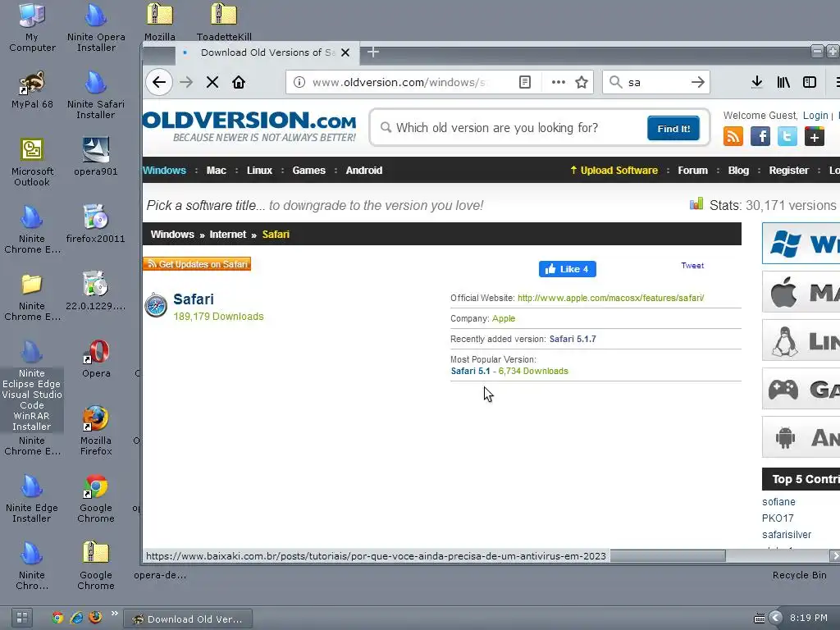Focus the old version search field
The height and width of the screenshot is (630, 840).
509,128
